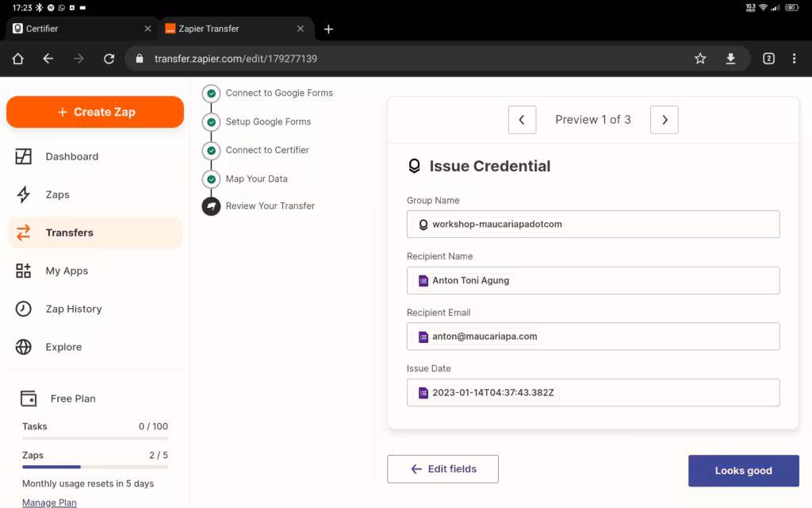Confirm with the Looks good button

coord(744,471)
